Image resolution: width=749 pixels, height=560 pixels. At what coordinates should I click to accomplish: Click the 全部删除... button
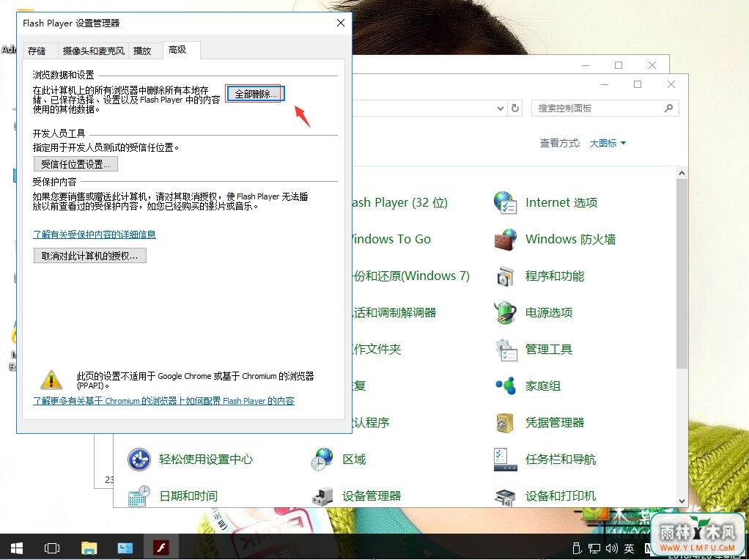(x=256, y=94)
